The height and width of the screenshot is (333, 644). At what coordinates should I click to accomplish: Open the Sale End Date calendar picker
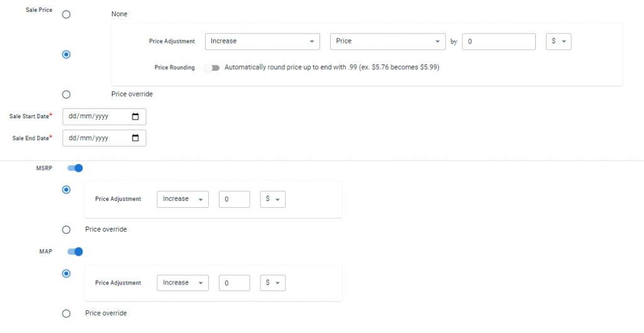tap(135, 138)
